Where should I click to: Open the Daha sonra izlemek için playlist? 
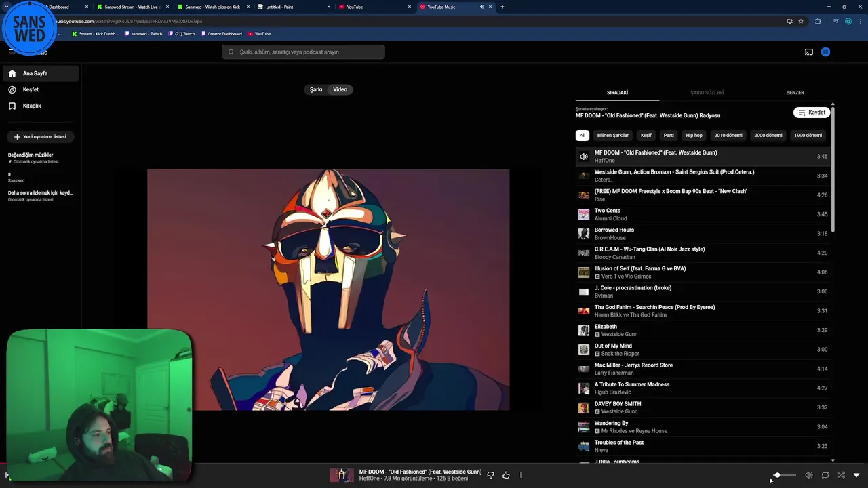[40, 196]
